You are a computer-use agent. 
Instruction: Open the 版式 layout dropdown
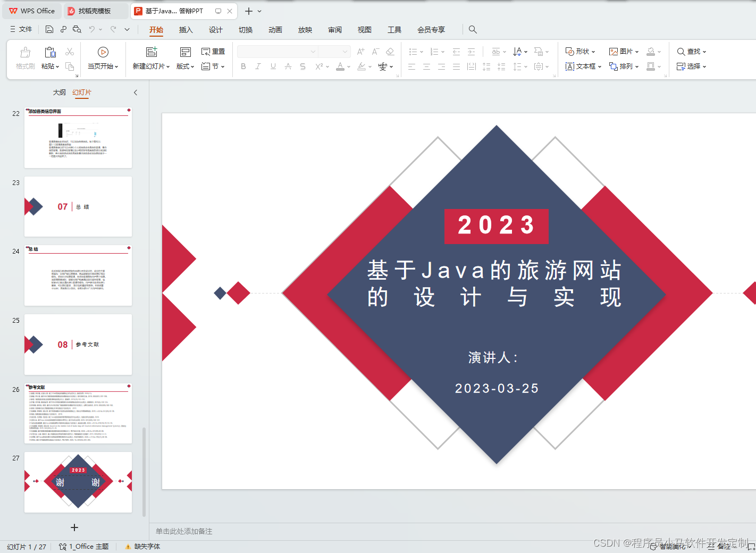(184, 66)
